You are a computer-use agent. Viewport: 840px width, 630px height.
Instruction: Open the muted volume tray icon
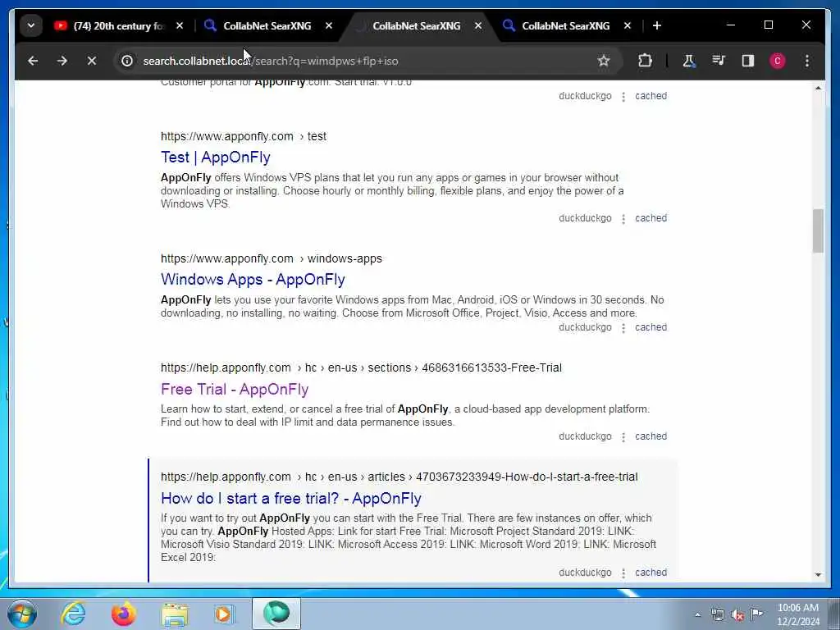(x=737, y=615)
